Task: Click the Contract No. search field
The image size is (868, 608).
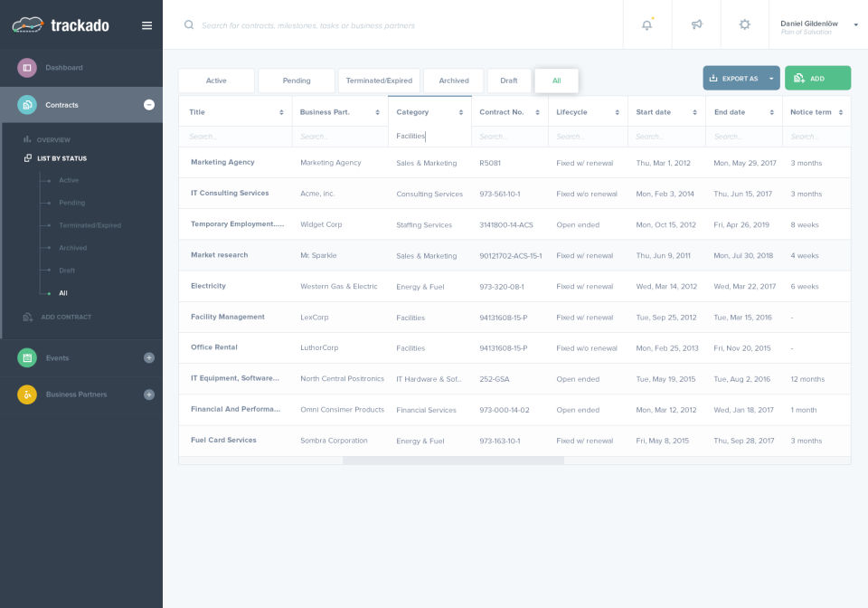Action: click(x=509, y=137)
